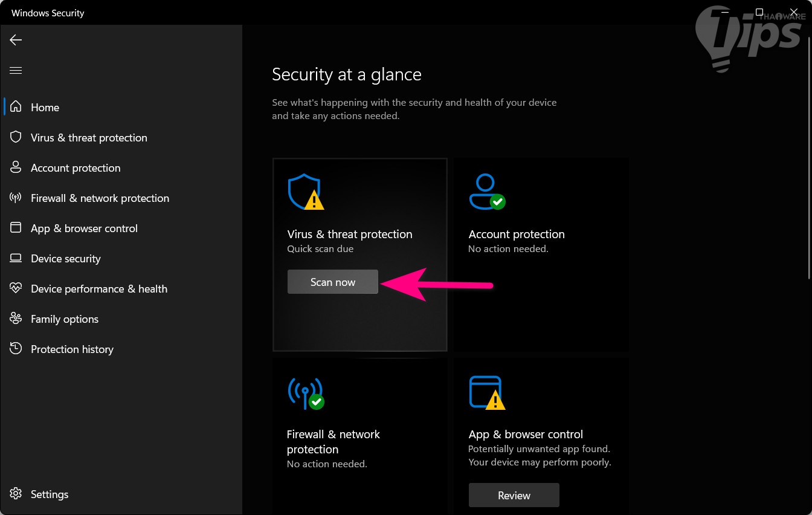Viewport: 812px width, 515px height.
Task: Click the Protection history clock icon
Action: (16, 349)
